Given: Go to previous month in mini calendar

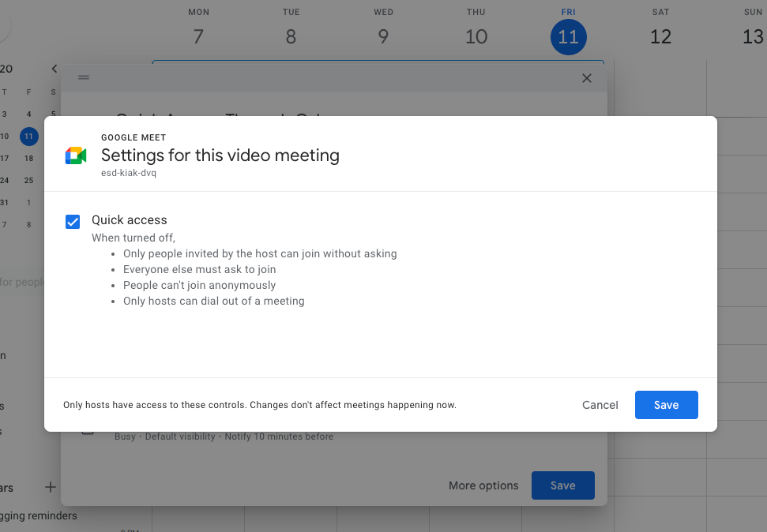Looking at the screenshot, I should (54, 69).
